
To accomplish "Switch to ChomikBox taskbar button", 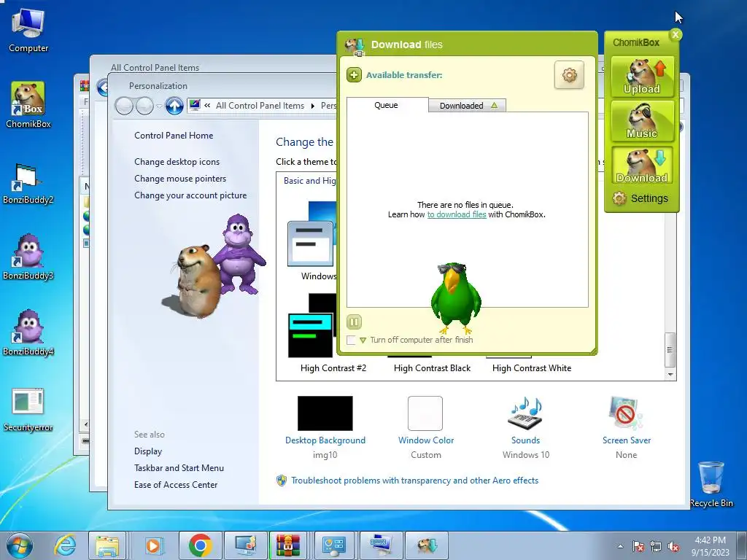I will (x=427, y=545).
